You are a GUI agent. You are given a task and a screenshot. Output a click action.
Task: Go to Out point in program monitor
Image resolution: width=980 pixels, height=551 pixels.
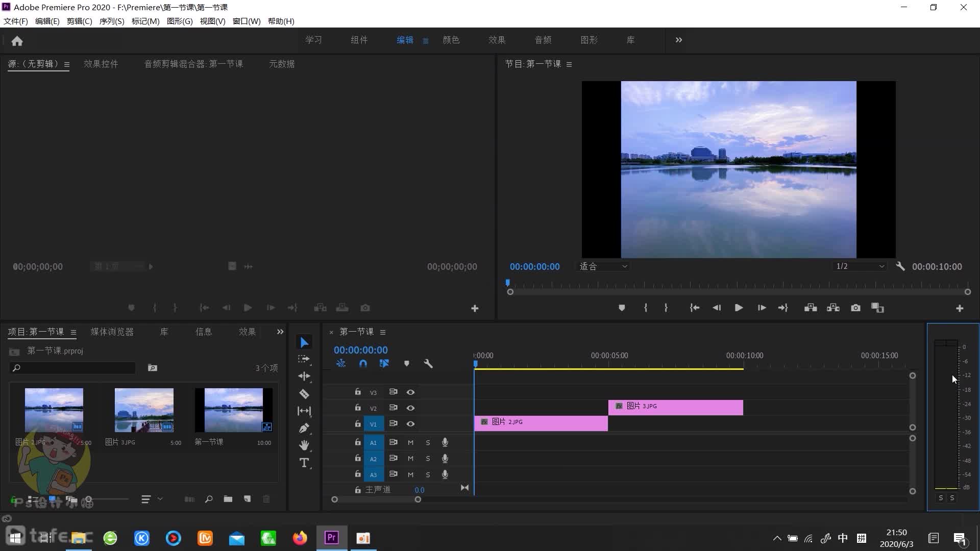click(783, 308)
